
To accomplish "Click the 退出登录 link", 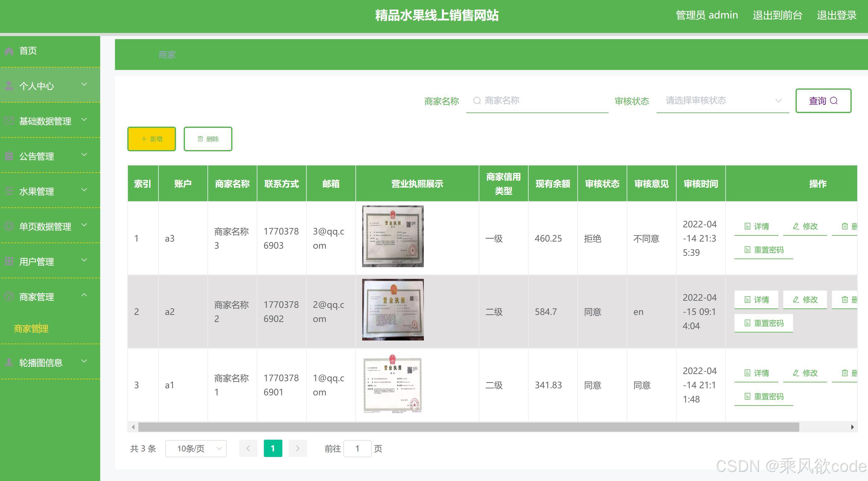I will pos(836,15).
